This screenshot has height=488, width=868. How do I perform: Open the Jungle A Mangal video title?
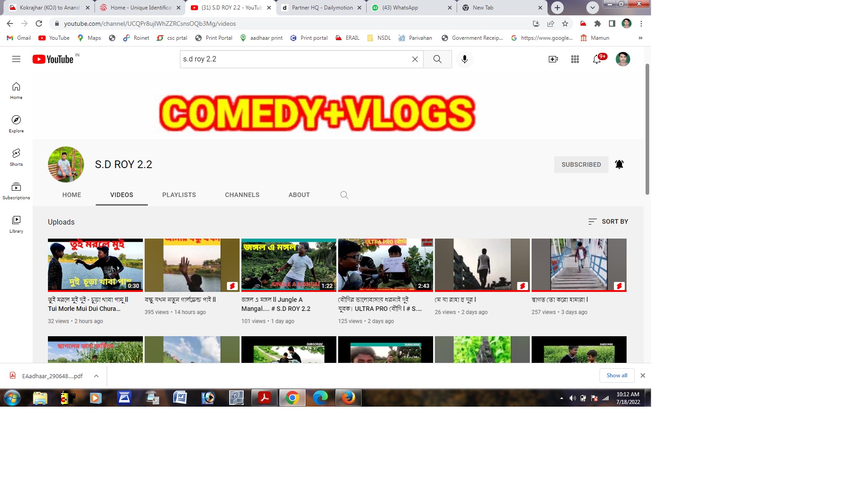coord(276,304)
